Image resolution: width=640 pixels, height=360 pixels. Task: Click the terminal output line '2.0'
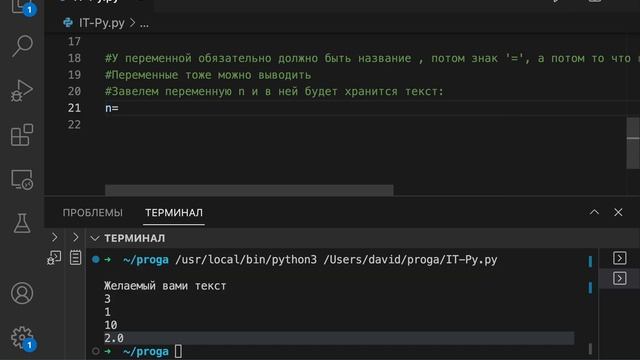[x=113, y=338]
